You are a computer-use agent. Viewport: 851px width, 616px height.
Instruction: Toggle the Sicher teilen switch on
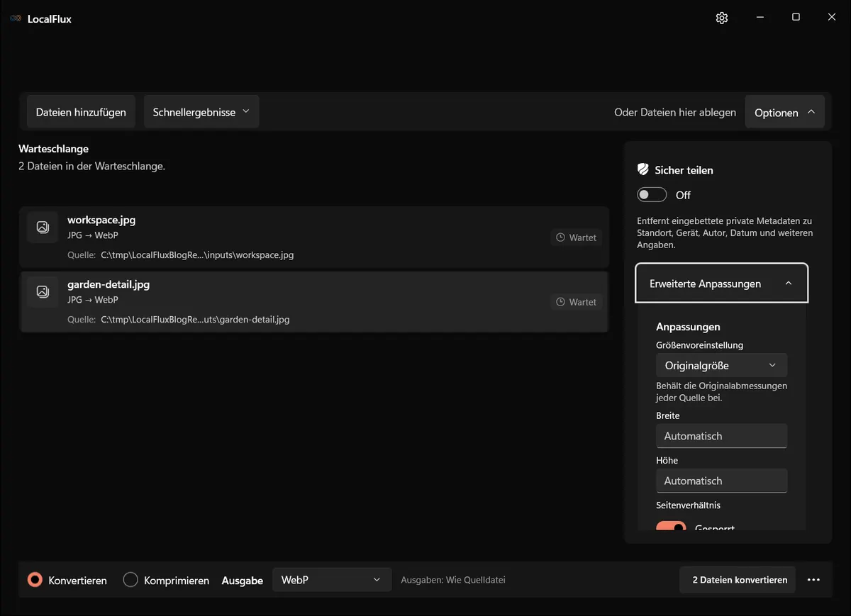click(x=652, y=195)
